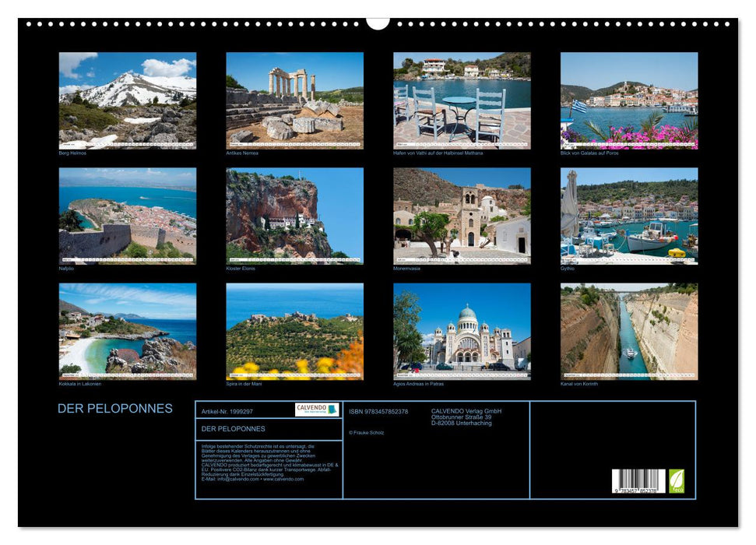Screen dimensions: 756x545
Task: Select the Antikes Nemea temple ruins photo
Action: pos(294,100)
